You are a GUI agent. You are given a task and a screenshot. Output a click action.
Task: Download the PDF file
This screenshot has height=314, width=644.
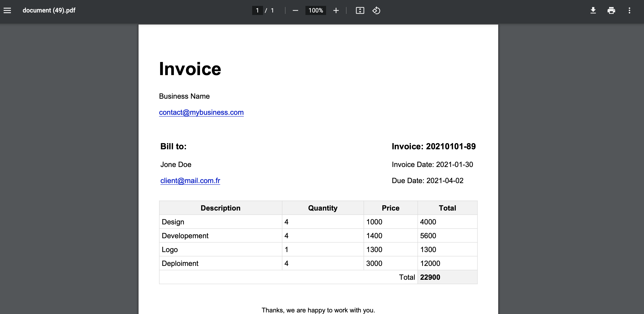593,10
